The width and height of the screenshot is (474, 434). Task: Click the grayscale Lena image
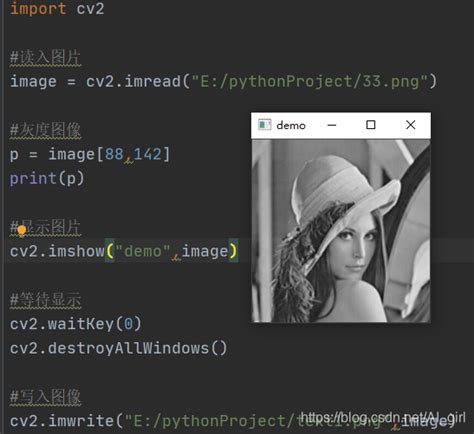pyautogui.click(x=341, y=231)
